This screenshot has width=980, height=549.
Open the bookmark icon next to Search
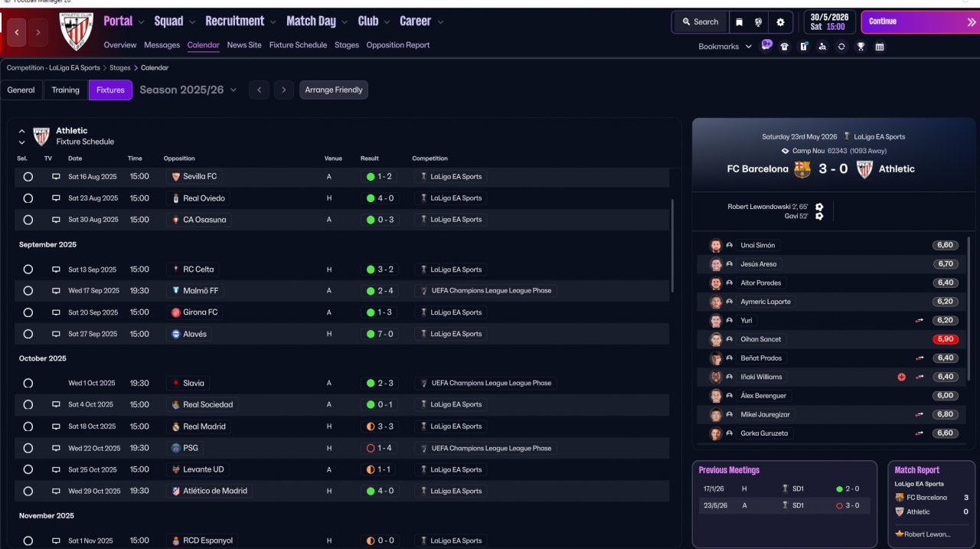739,22
